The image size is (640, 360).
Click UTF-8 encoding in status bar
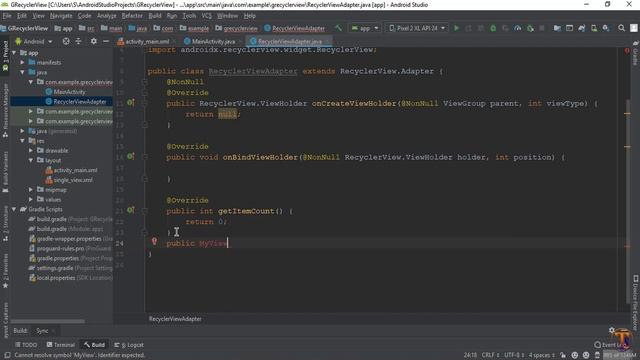coord(514,356)
